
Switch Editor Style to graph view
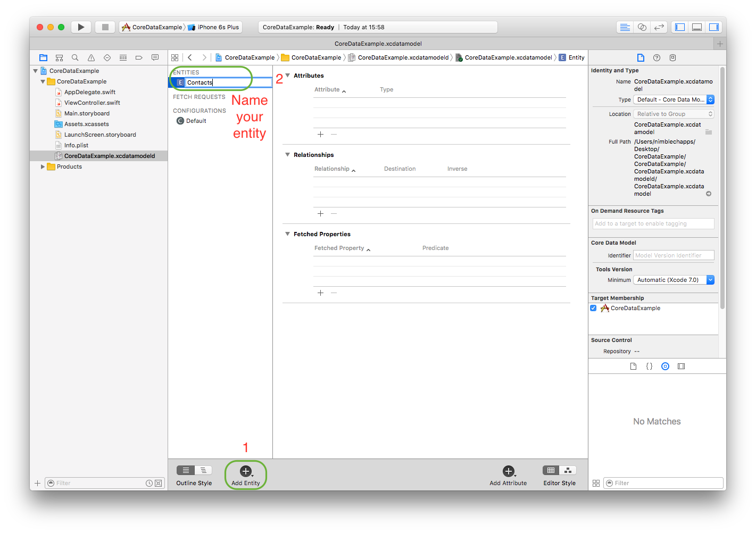tap(568, 470)
